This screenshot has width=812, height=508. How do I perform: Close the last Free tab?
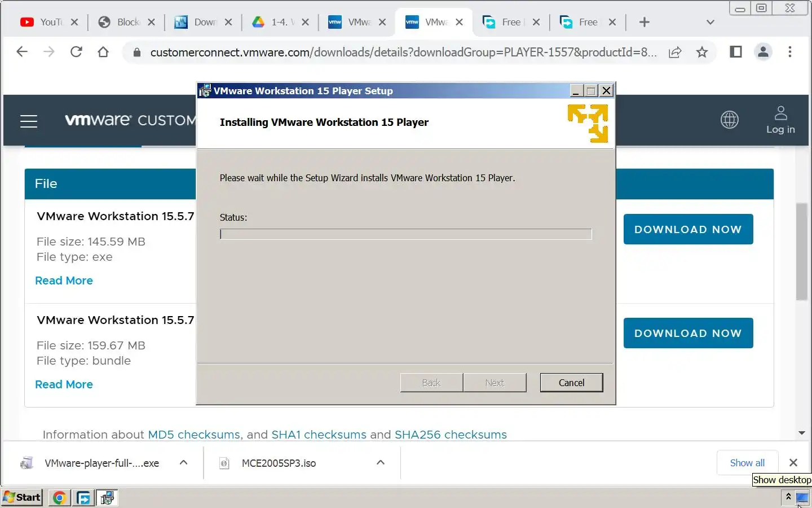[612, 22]
